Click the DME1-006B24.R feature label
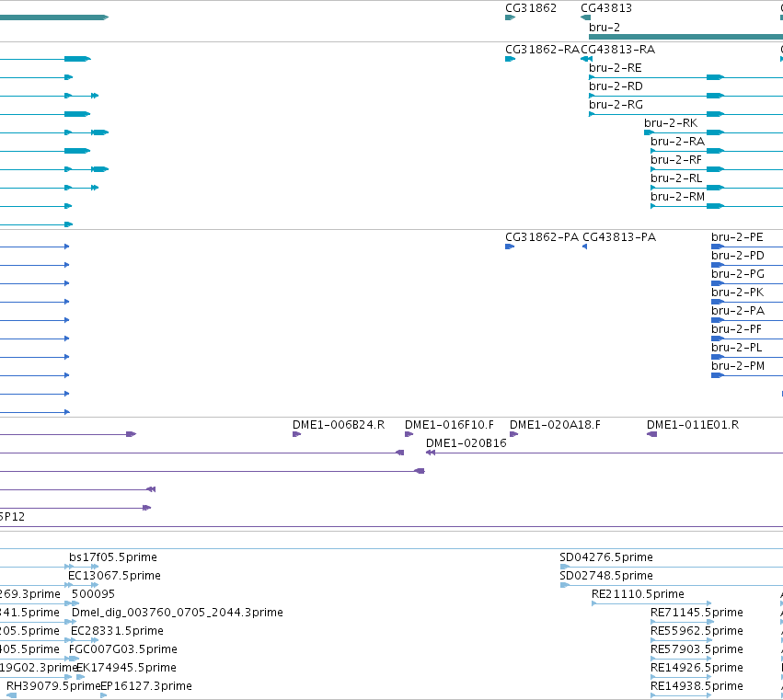 339,425
